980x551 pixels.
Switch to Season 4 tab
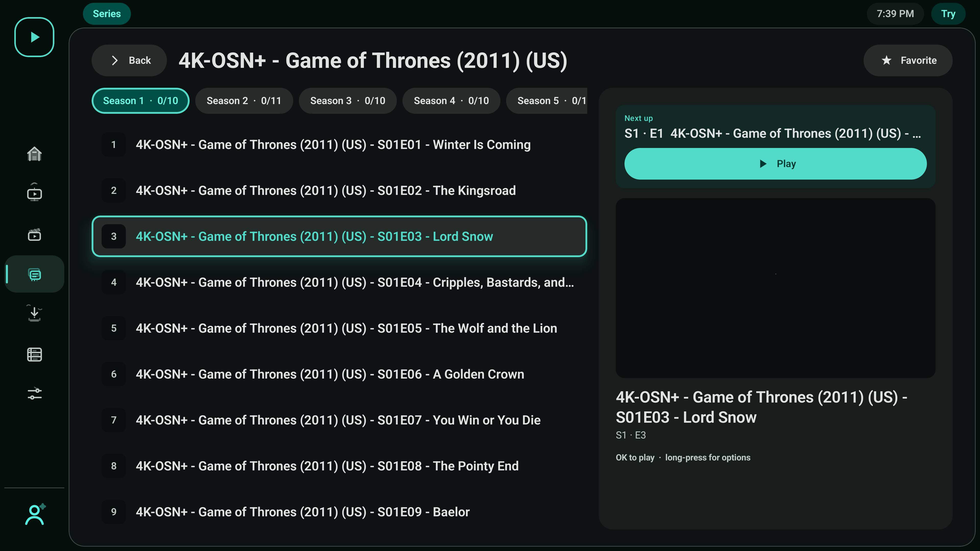click(451, 101)
